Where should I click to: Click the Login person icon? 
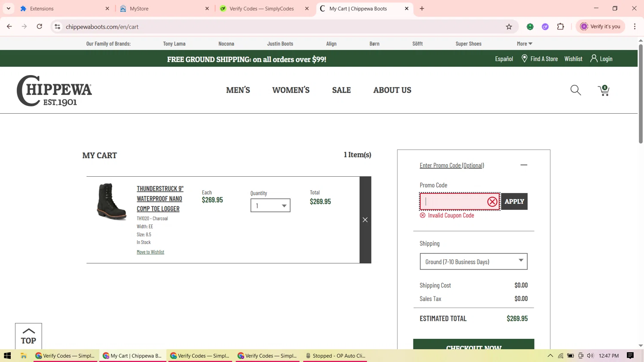tap(594, 58)
